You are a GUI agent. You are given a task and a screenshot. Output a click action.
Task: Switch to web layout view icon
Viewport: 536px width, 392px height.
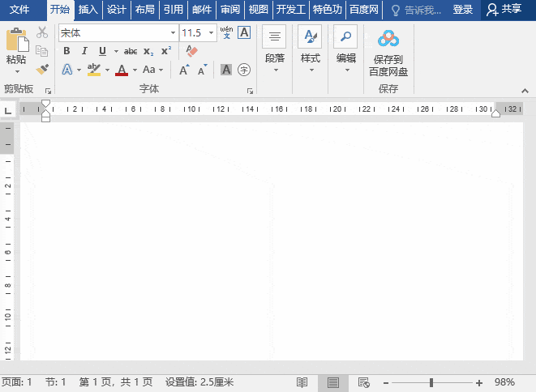[364, 382]
